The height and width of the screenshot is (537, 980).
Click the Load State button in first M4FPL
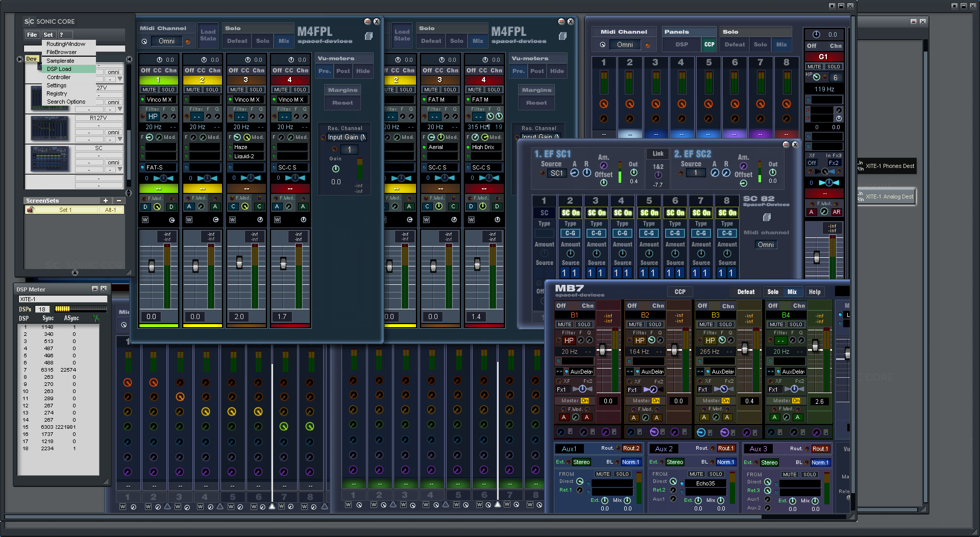(x=208, y=35)
